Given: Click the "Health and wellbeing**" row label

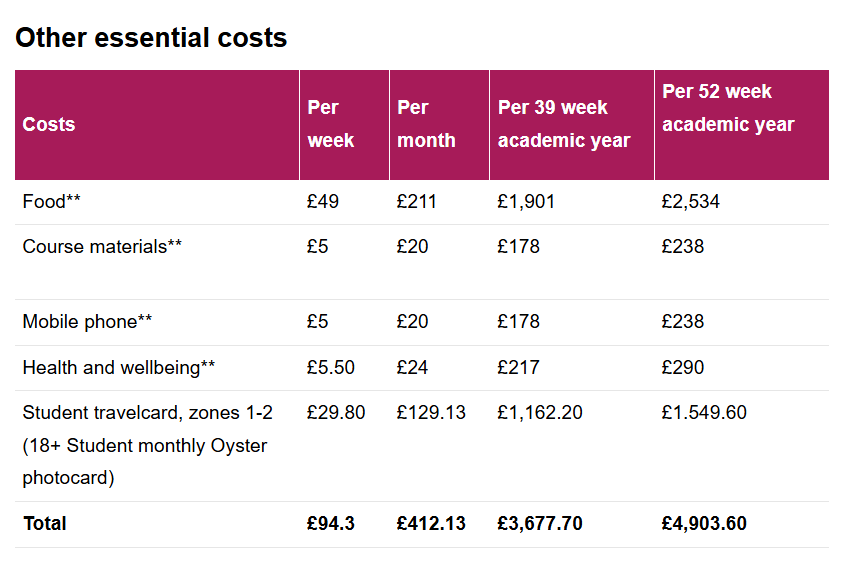Looking at the screenshot, I should point(118,368).
